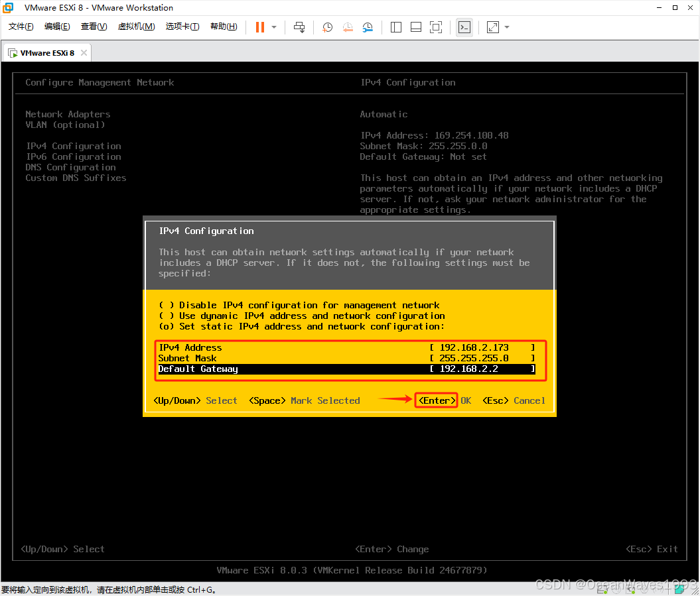
Task: Click the Automatic status text
Action: 384,114
